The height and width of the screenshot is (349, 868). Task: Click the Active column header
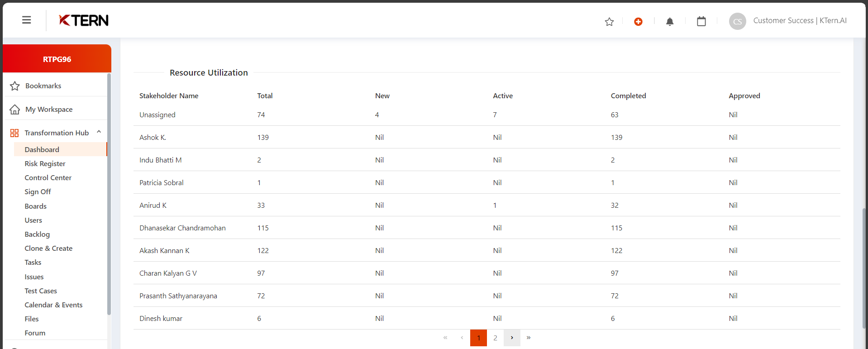(x=503, y=96)
